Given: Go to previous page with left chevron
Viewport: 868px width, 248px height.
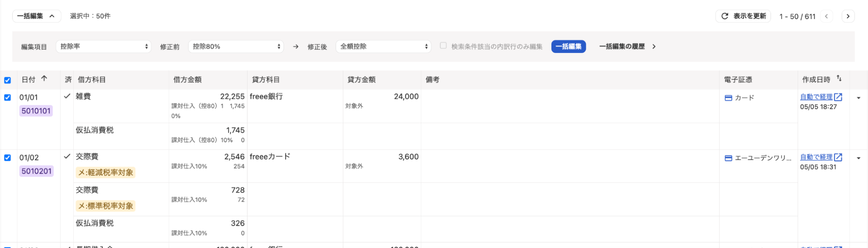Looking at the screenshot, I should coord(826,16).
